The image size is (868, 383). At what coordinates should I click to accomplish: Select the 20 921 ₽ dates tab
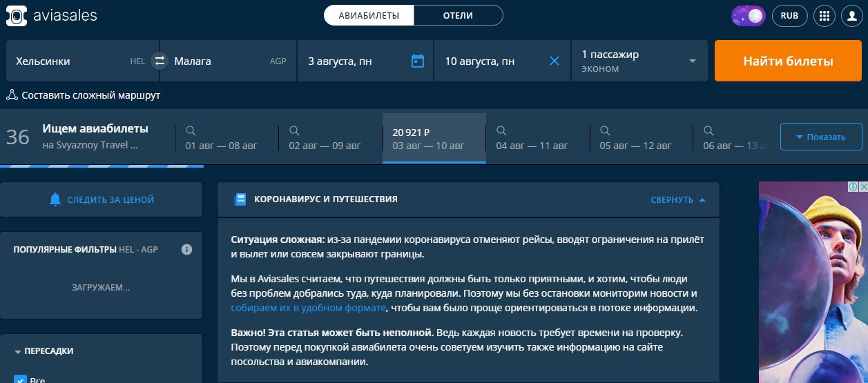pos(434,138)
